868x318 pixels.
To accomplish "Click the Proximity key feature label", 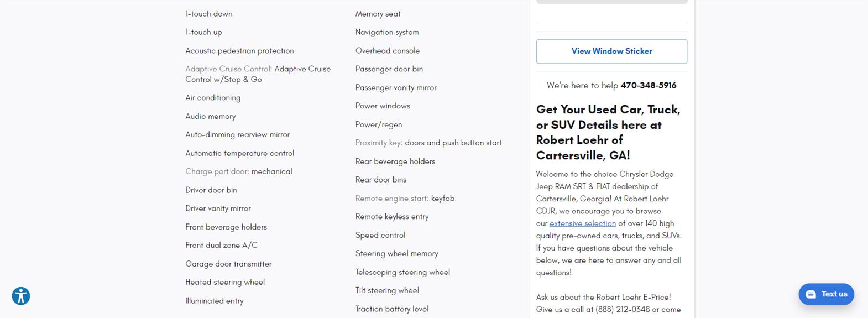I will point(379,143).
